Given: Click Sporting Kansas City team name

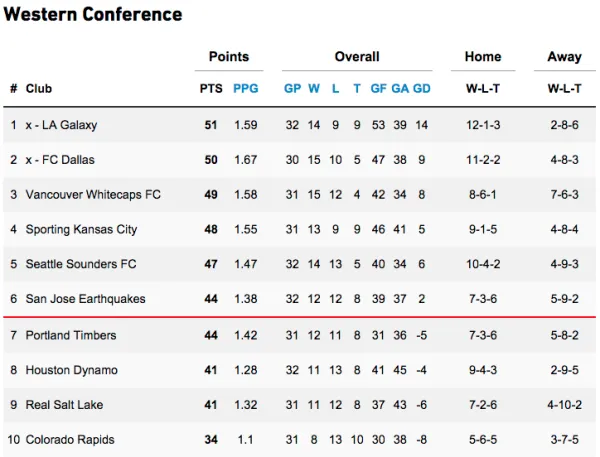Looking at the screenshot, I should tap(81, 230).
